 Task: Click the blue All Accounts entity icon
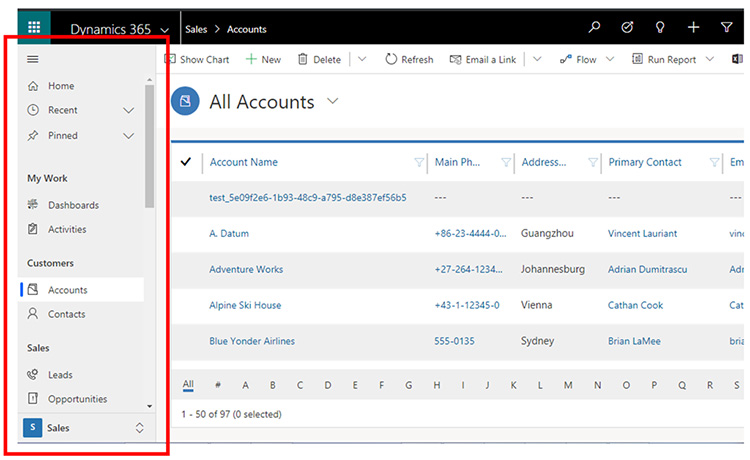pos(185,101)
